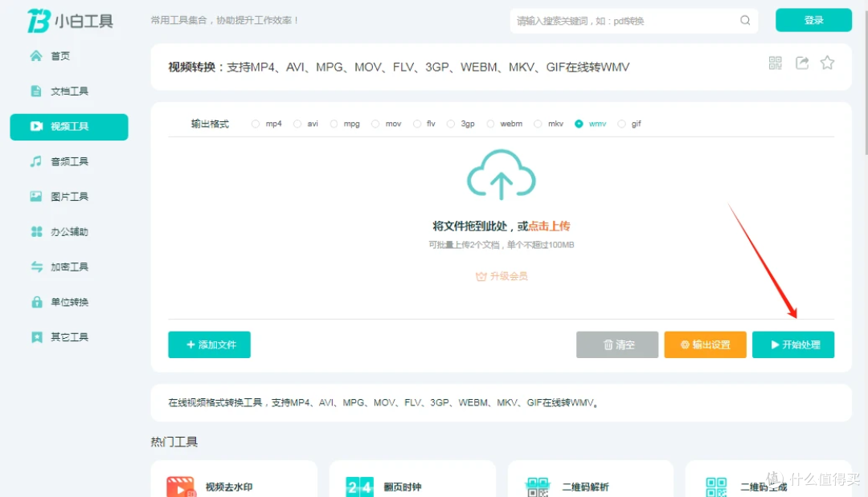Screen dimensions: 868x497
Task: Open the 视频去水印 card title
Action: 229,487
